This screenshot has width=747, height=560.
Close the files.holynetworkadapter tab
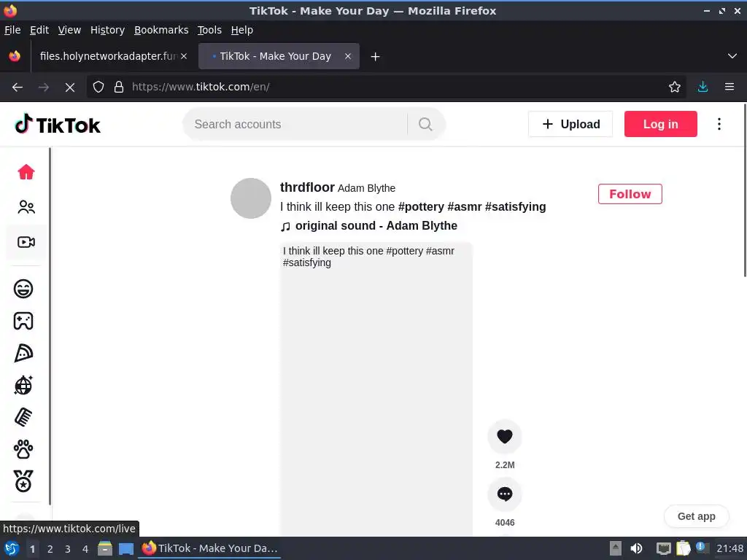click(x=184, y=56)
